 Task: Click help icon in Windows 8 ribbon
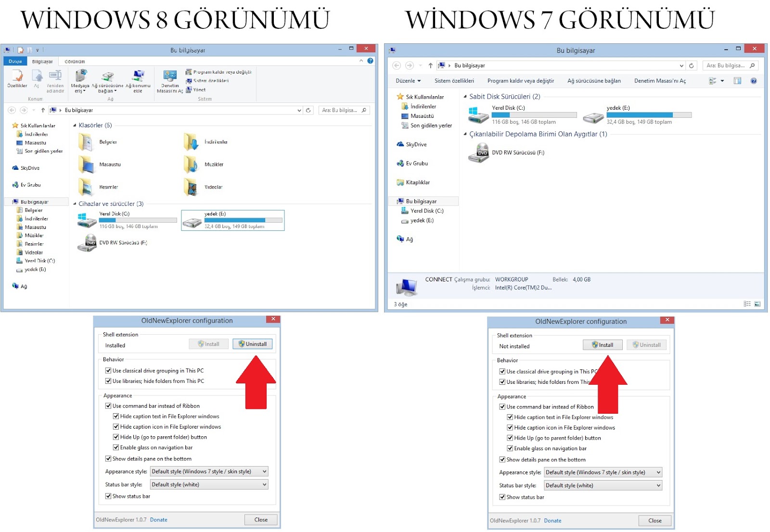(x=370, y=61)
